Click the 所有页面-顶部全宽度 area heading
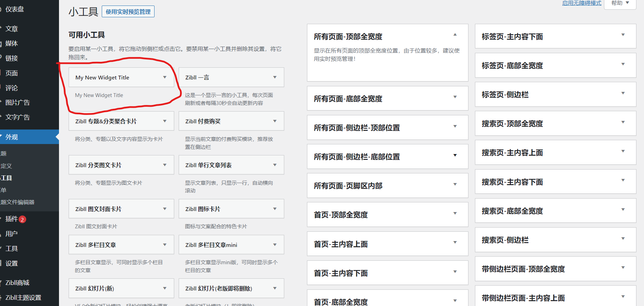The height and width of the screenshot is (306, 644). point(348,37)
